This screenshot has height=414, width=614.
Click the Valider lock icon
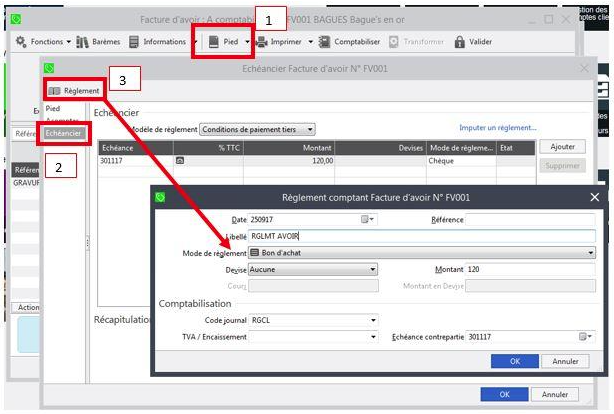click(460, 42)
